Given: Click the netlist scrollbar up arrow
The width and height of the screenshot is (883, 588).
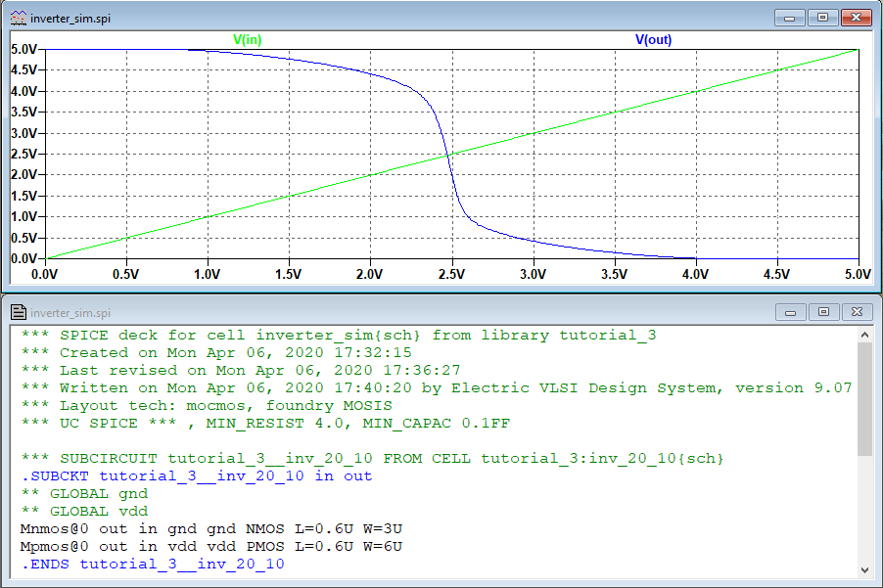Looking at the screenshot, I should click(864, 335).
